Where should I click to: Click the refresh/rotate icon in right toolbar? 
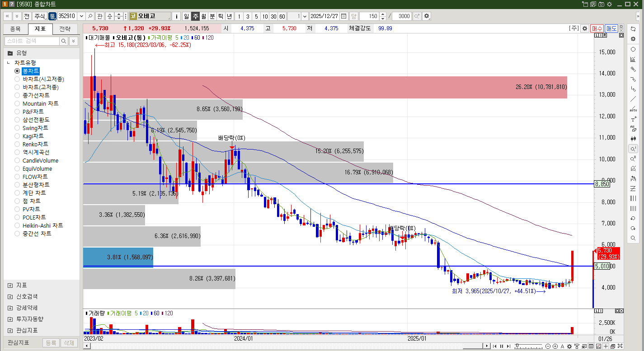click(x=633, y=28)
